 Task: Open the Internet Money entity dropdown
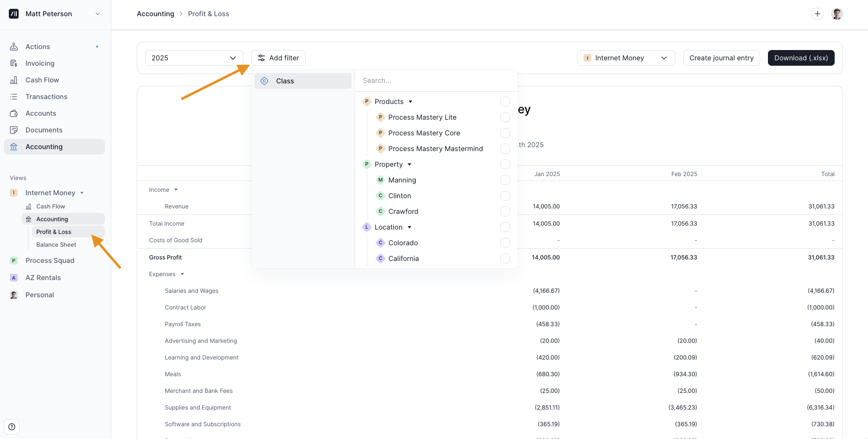click(626, 58)
